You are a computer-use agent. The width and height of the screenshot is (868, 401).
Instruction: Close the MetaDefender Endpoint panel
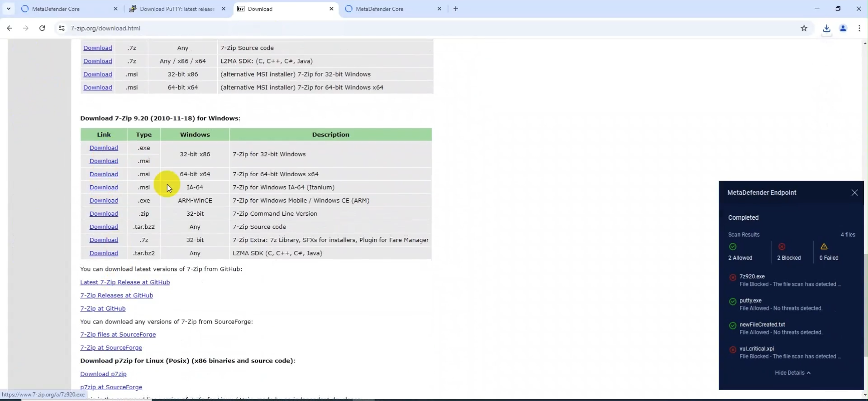click(x=854, y=193)
